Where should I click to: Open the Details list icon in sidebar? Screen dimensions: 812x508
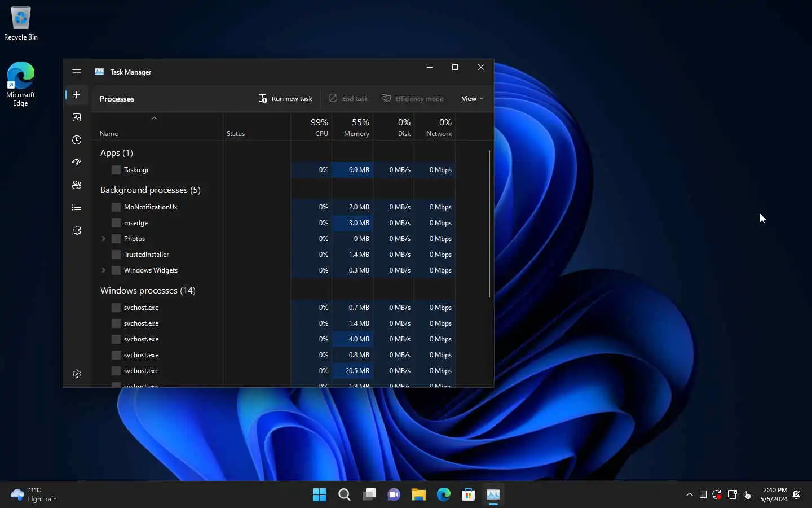77,208
